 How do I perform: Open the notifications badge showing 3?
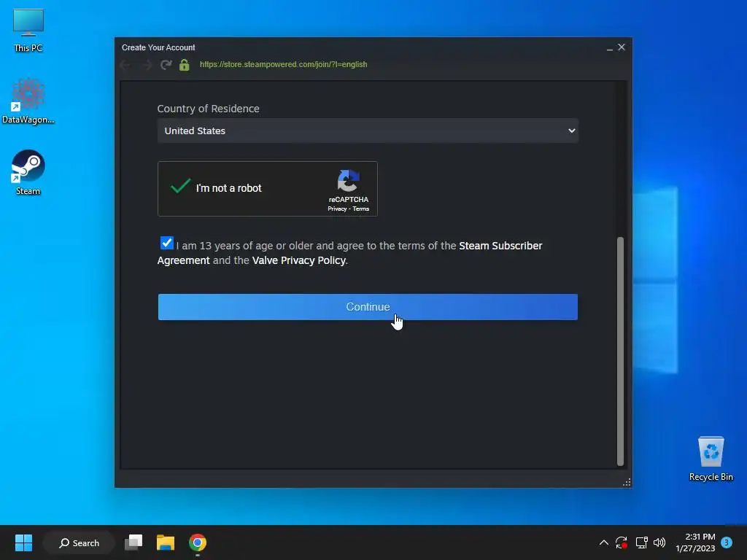[727, 542]
